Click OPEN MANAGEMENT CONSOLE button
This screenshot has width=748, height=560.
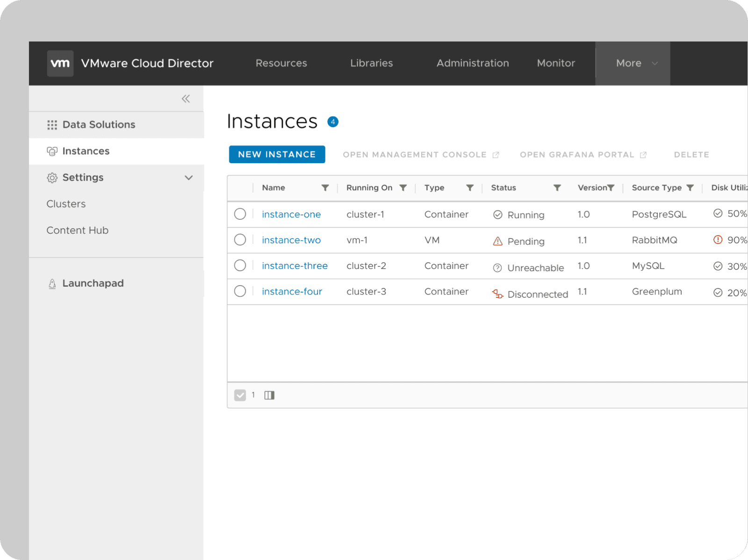tap(421, 155)
